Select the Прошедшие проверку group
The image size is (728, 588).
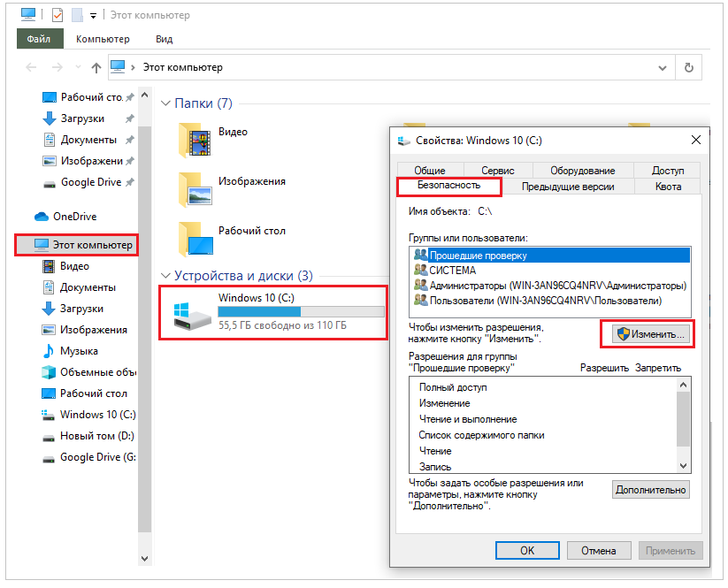(550, 256)
